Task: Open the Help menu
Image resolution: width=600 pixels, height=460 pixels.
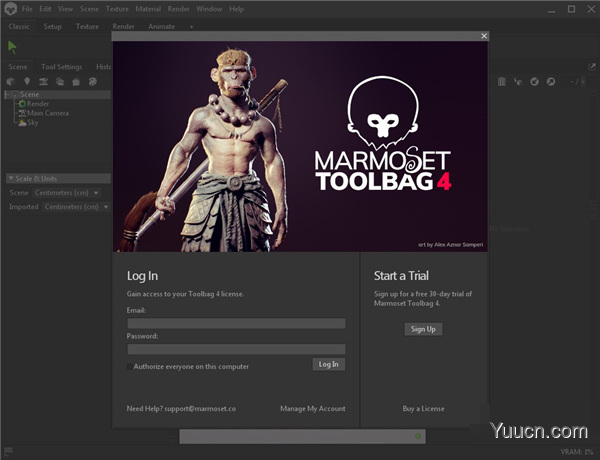Action: (236, 9)
